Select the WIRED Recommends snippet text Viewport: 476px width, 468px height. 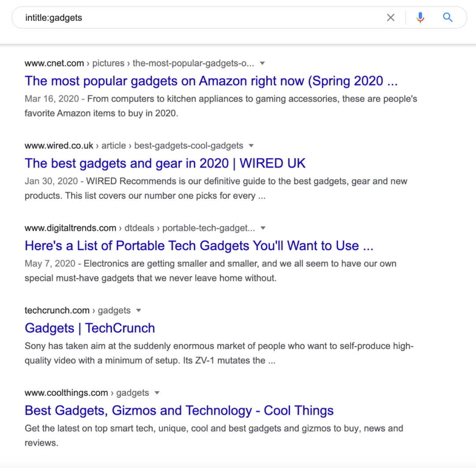216,188
